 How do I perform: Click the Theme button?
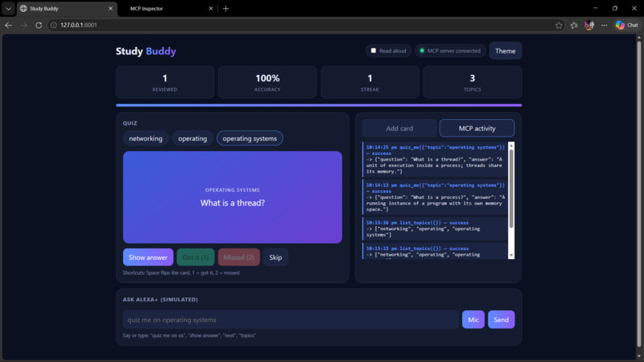tap(505, 51)
